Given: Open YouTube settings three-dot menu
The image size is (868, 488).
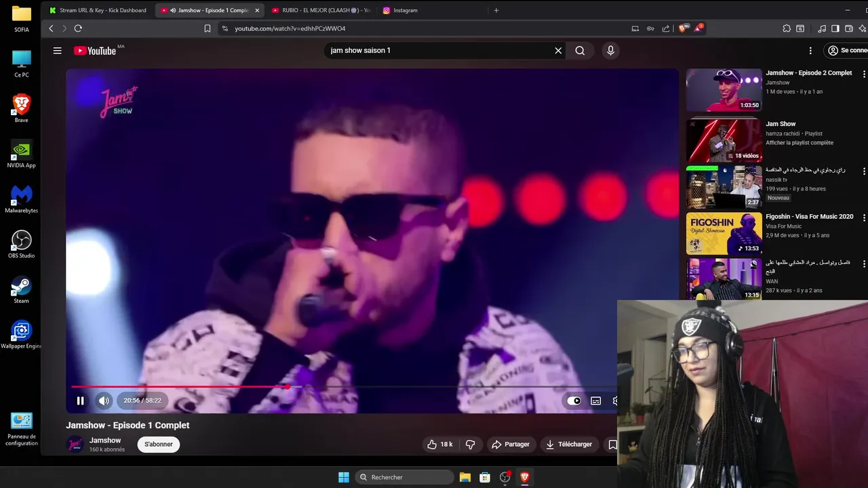Looking at the screenshot, I should point(810,51).
